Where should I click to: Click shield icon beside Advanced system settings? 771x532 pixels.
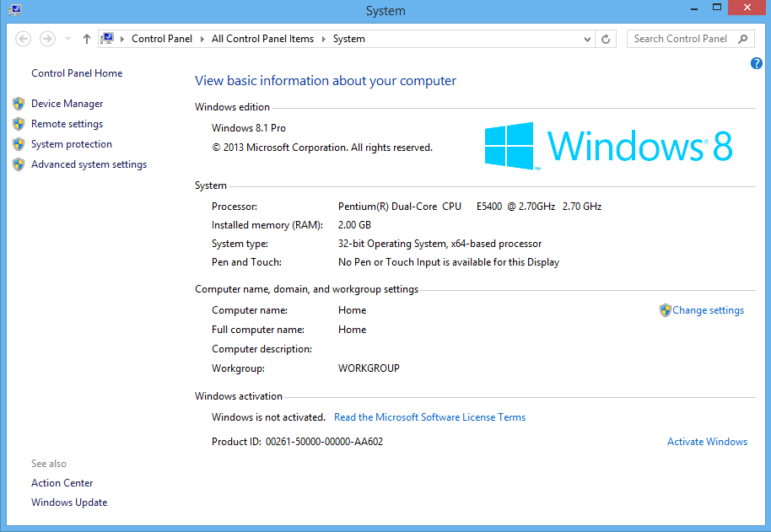(x=19, y=164)
